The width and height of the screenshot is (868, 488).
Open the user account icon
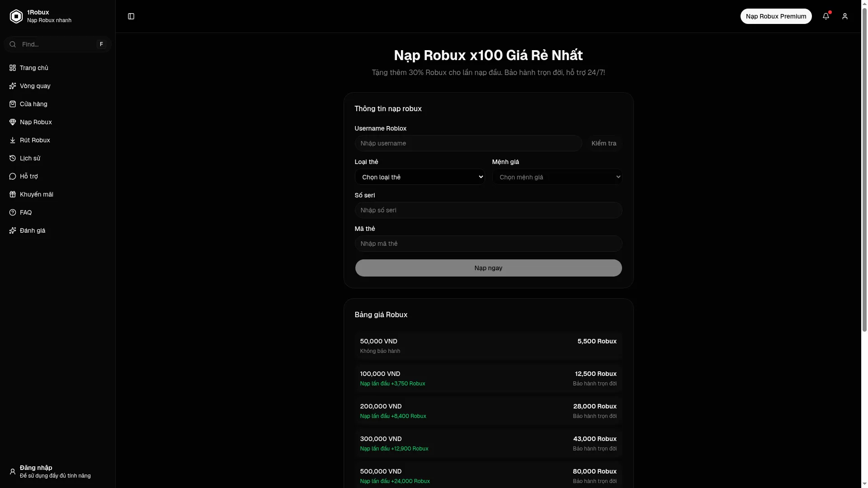click(845, 16)
